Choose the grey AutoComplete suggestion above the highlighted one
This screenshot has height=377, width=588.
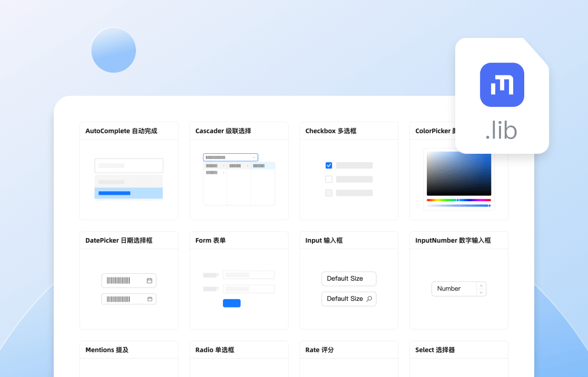[x=129, y=182]
